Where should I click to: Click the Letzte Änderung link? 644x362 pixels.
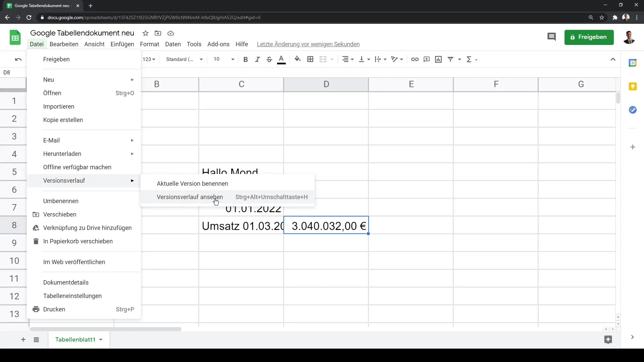click(308, 44)
